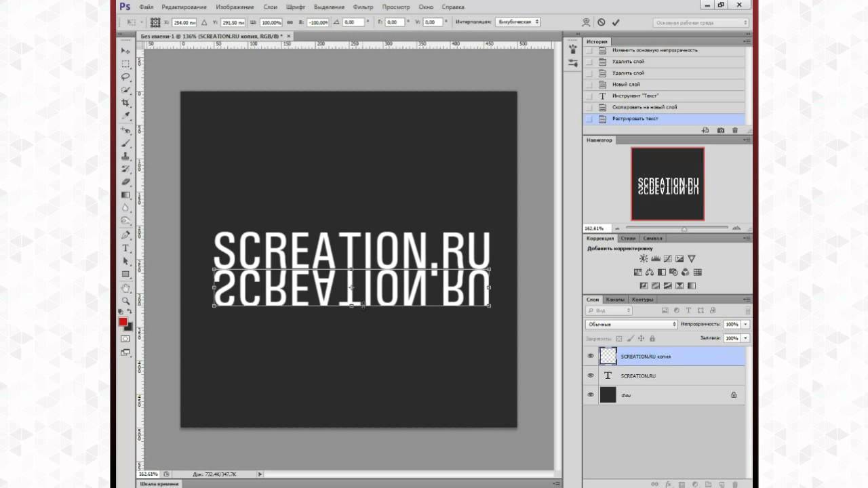The image size is (868, 488).
Task: Open the workspace dropdown Основная рабочая среда
Action: (x=701, y=22)
